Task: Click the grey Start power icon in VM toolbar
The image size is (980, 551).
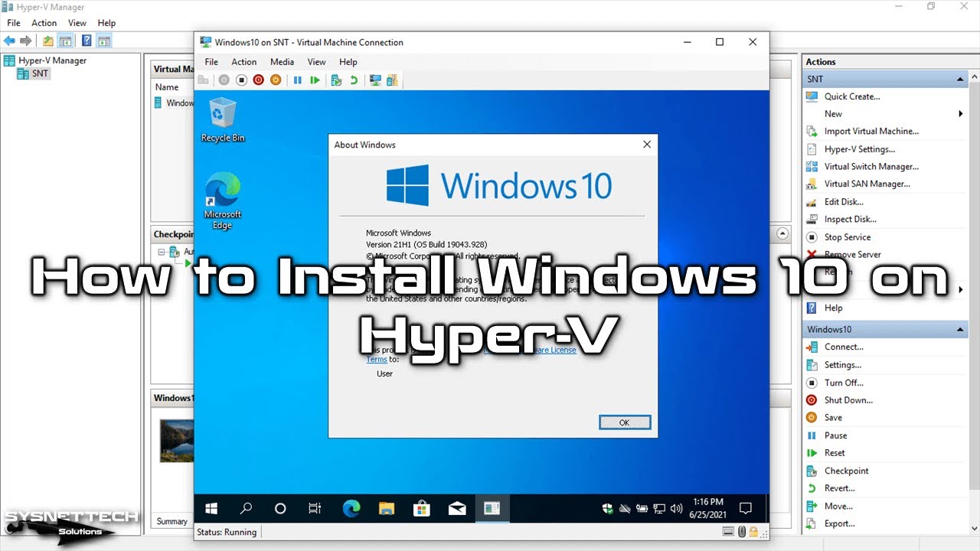Action: point(224,80)
